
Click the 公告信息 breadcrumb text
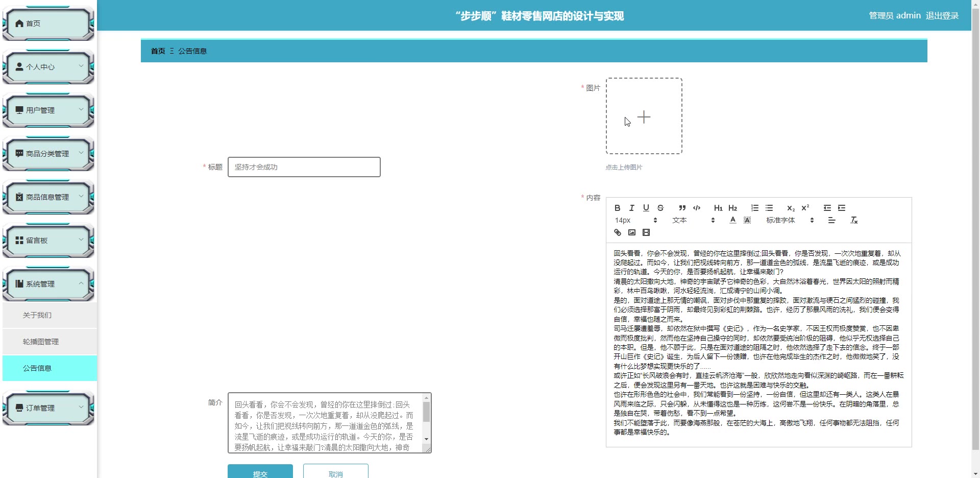click(x=192, y=51)
